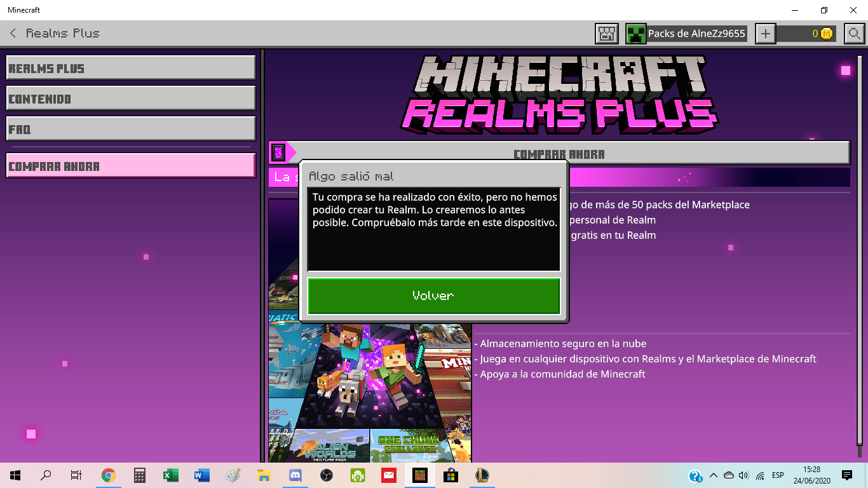Click the wide Comprar Ahora purchase button

[x=559, y=153]
